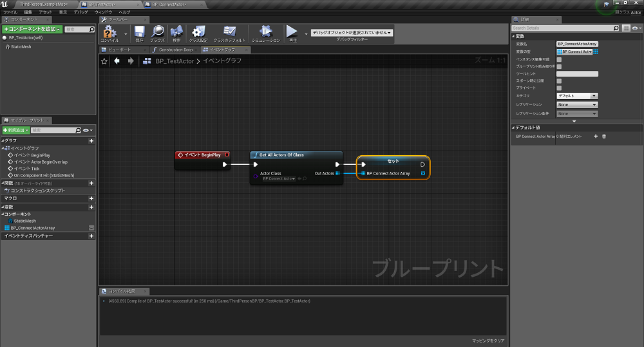Open My Blueprint view options eye icon
The image size is (644, 347).
pyautogui.click(x=88, y=130)
